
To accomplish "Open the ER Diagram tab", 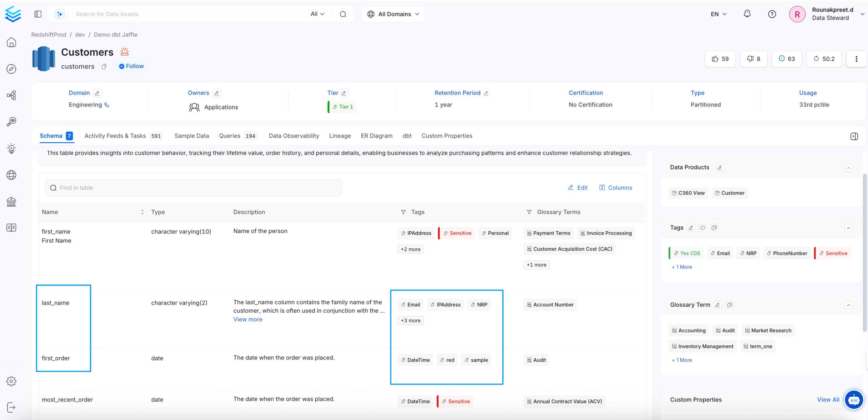I will 376,135.
